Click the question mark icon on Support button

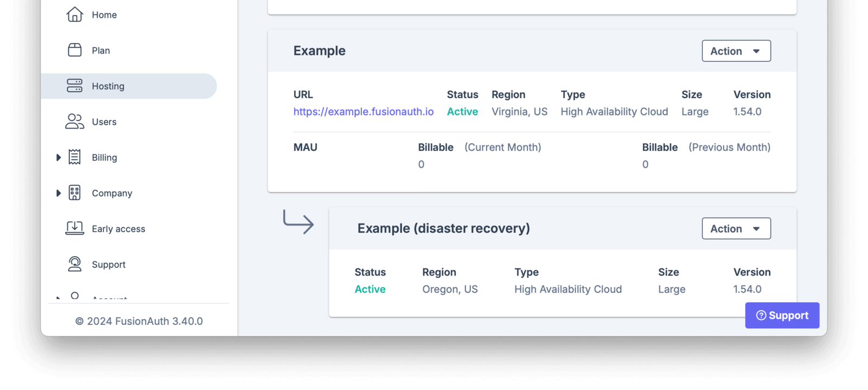click(x=762, y=315)
